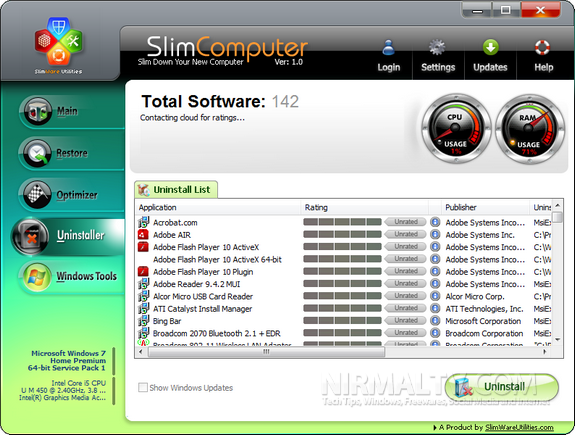Viewport: 575px width, 435px height.
Task: Sort by the Application column header
Action: 218,207
